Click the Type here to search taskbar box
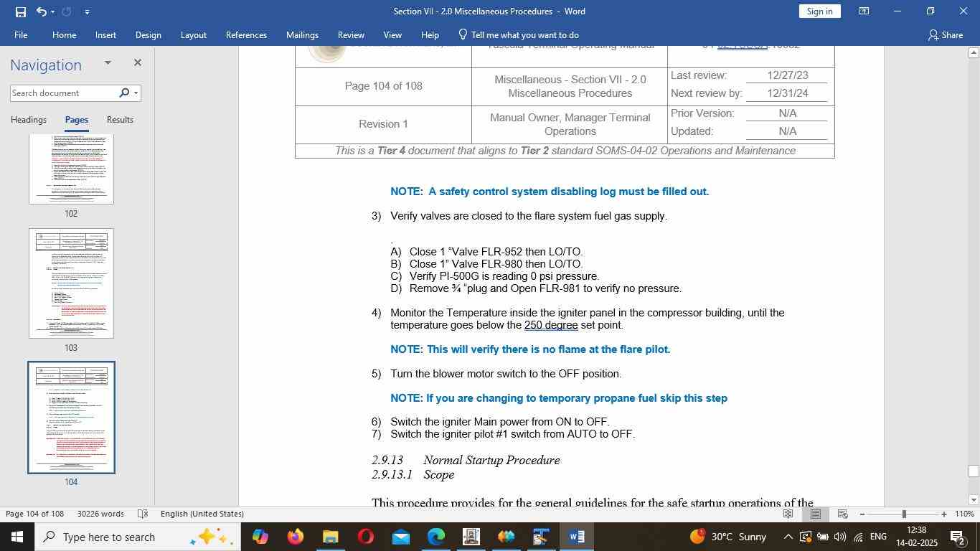This screenshot has width=980, height=551. point(137,537)
